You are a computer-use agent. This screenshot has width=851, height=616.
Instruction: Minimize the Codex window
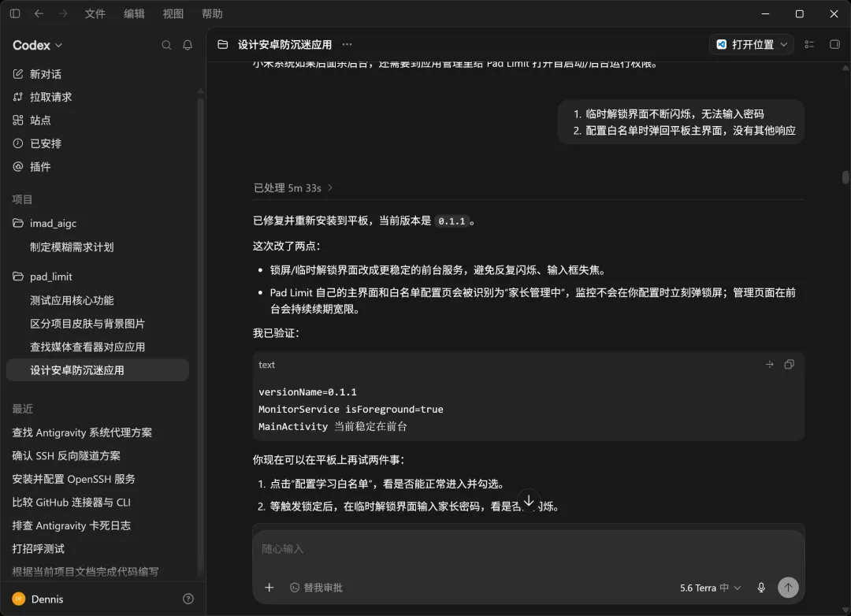tap(765, 13)
